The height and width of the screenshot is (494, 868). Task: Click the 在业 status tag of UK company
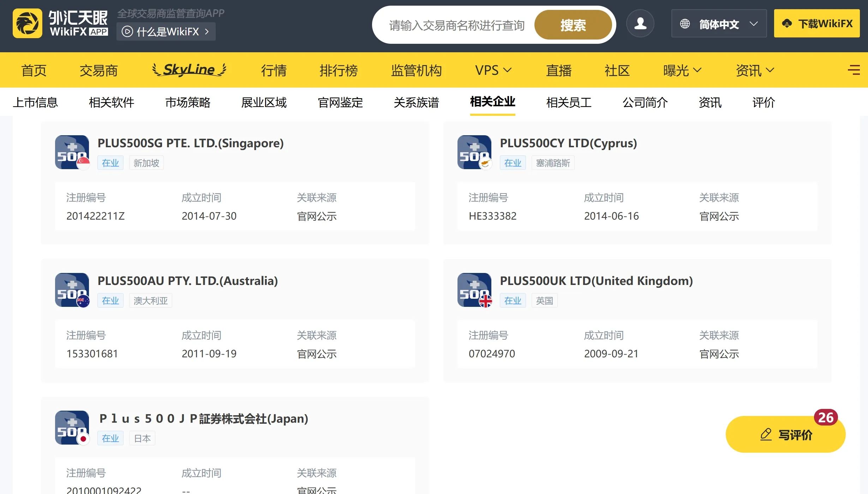[513, 300]
